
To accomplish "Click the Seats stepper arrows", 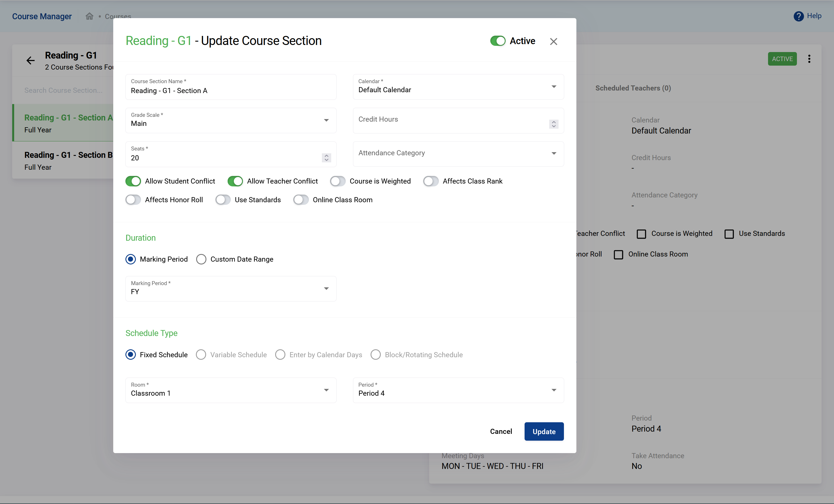I will point(326,158).
